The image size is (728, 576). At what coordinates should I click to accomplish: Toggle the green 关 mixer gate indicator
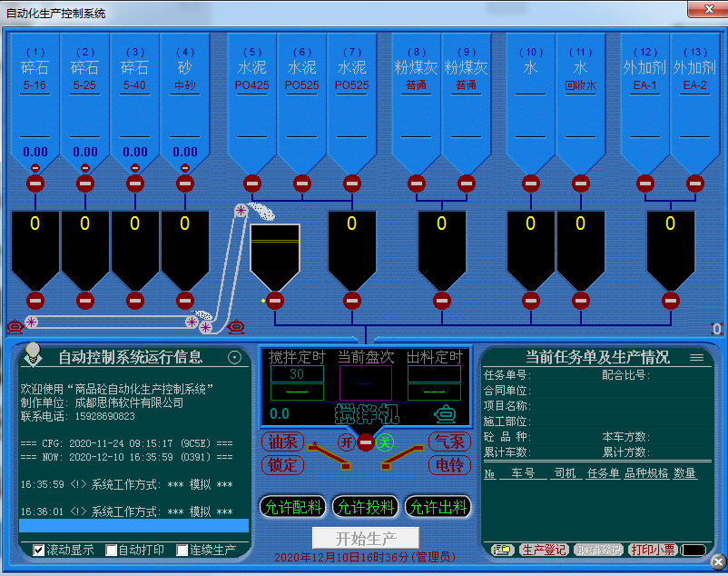[384, 442]
